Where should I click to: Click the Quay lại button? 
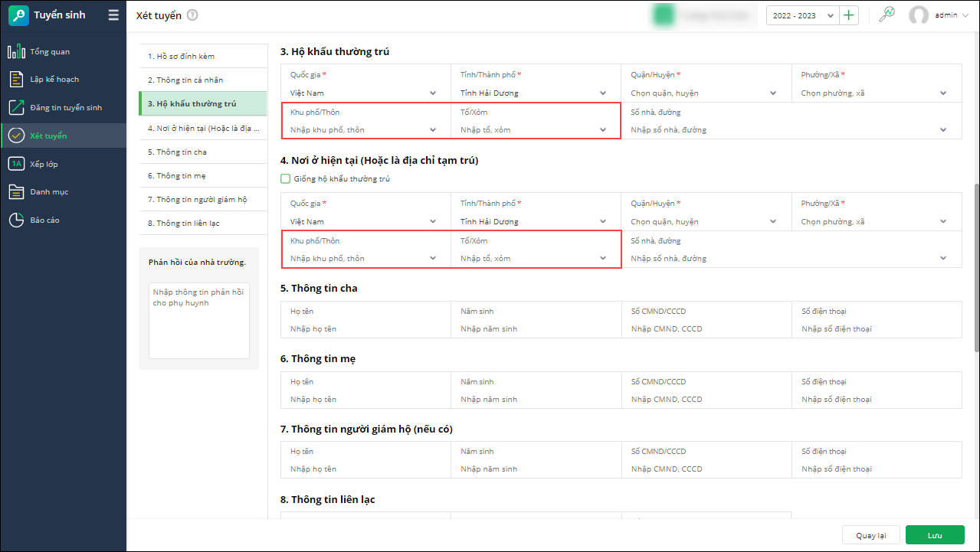click(870, 535)
